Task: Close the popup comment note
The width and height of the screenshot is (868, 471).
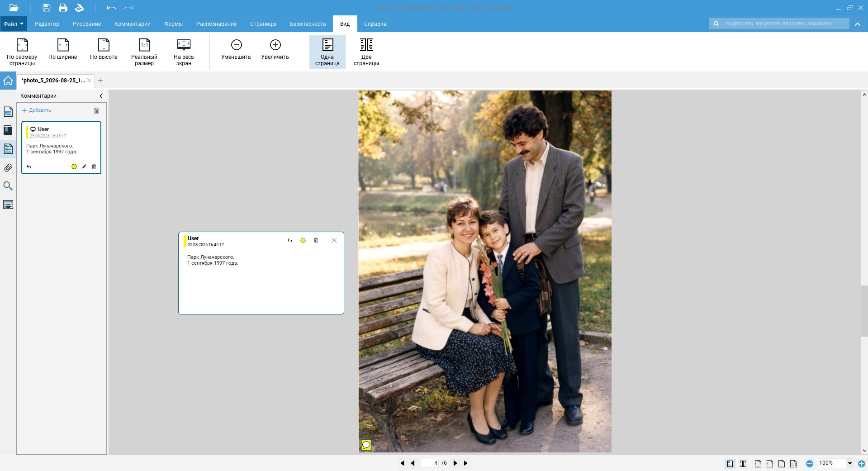Action: [334, 240]
